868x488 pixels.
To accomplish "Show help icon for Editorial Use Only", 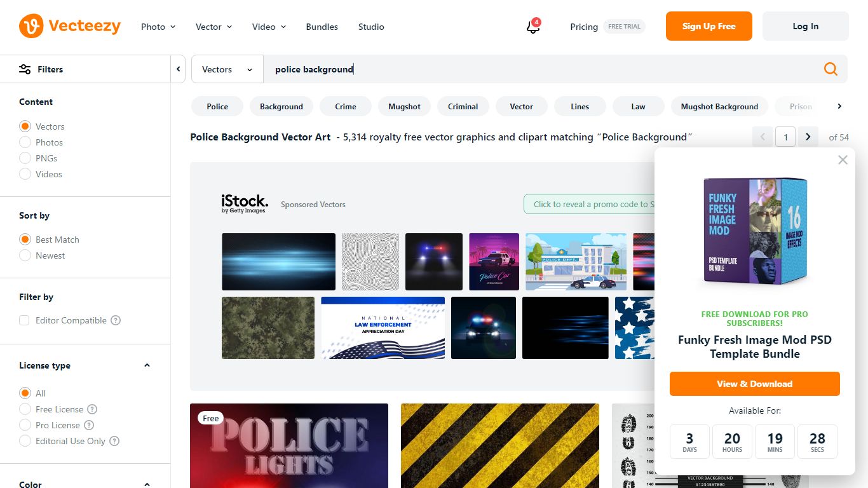I will tap(114, 441).
